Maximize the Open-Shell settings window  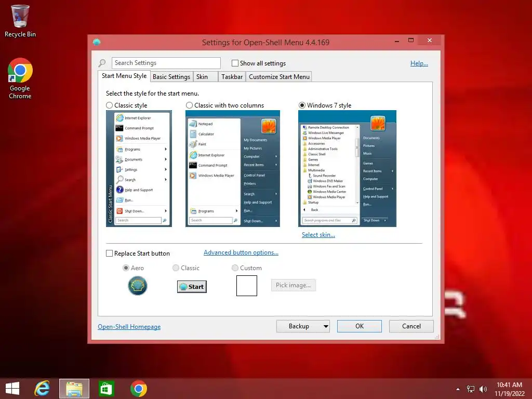(411, 41)
